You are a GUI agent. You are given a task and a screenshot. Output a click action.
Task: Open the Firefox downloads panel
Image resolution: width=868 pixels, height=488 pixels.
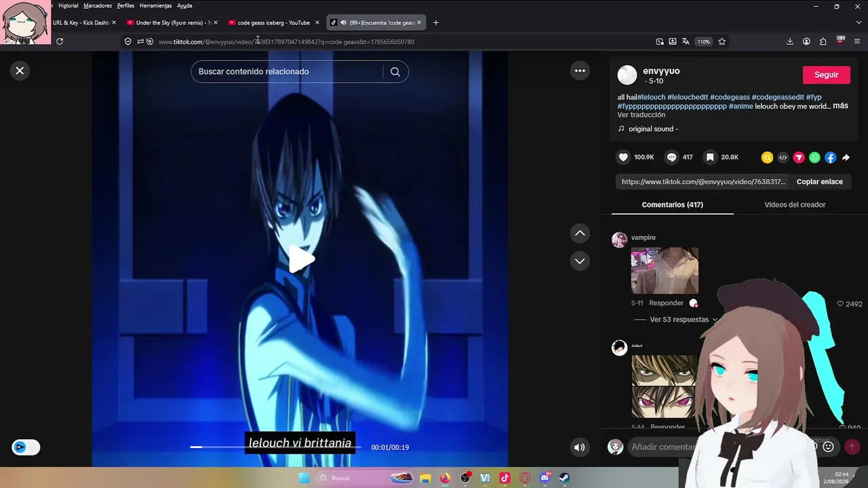pos(790,41)
